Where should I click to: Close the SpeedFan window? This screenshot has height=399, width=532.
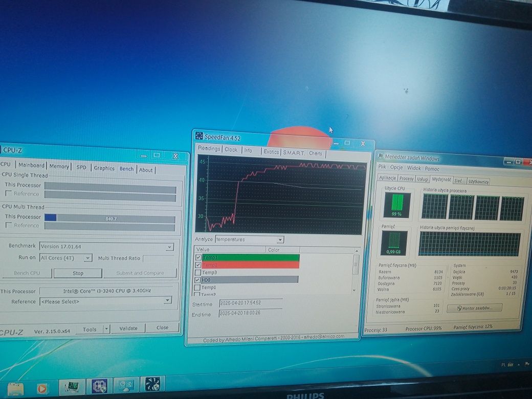(363, 144)
